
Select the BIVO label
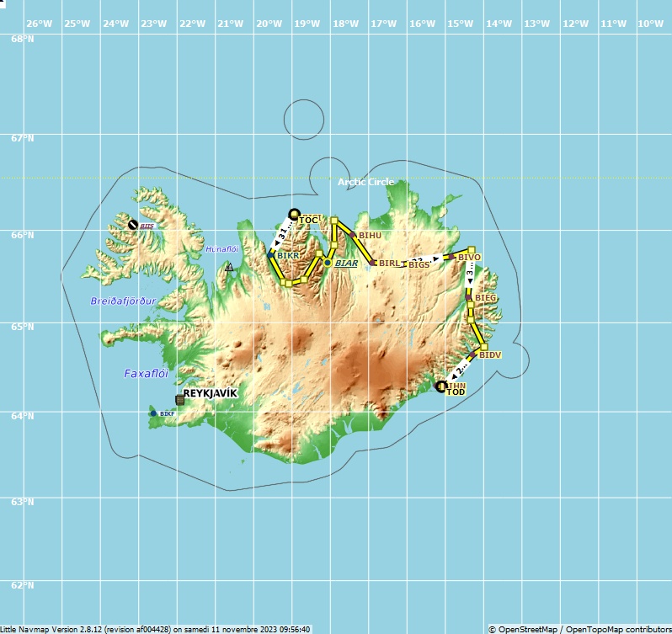469,257
